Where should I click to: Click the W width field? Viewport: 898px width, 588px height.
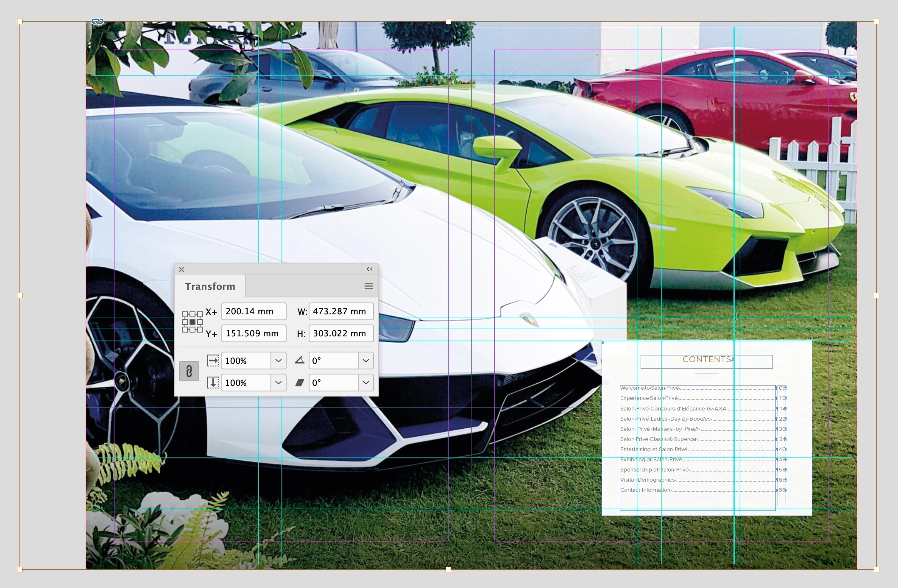click(x=341, y=311)
